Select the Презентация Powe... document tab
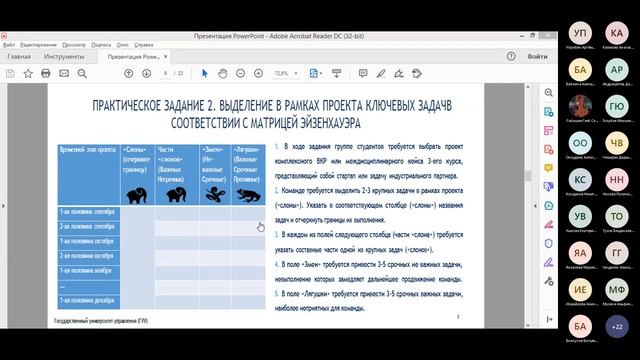Viewport: 640px width, 360px height. click(x=133, y=57)
